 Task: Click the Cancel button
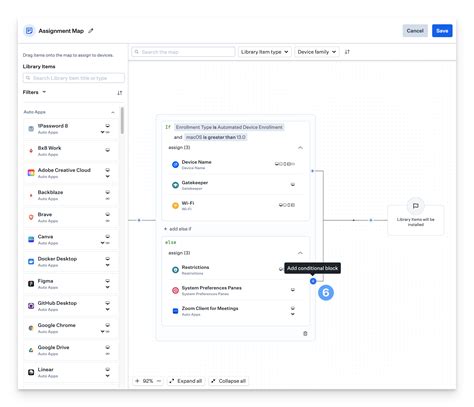[x=415, y=31]
